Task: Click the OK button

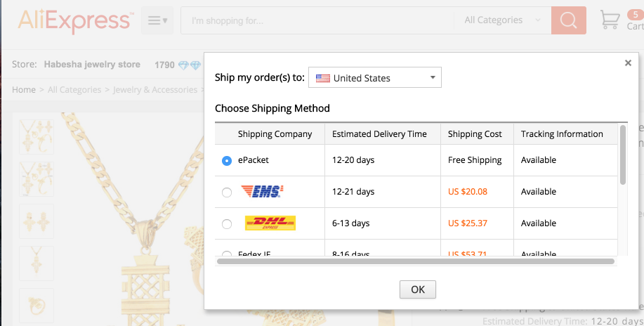Action: pyautogui.click(x=418, y=289)
